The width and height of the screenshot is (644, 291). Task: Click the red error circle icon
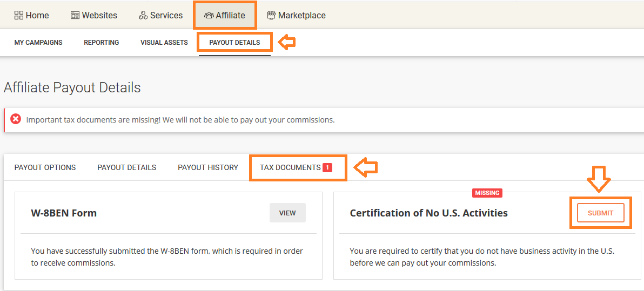coord(16,119)
